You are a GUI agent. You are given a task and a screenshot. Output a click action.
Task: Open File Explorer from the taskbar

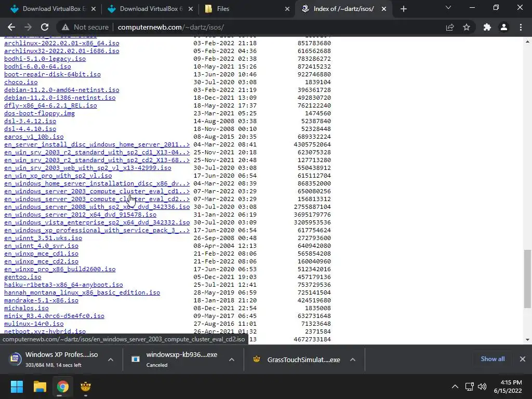[39, 387]
